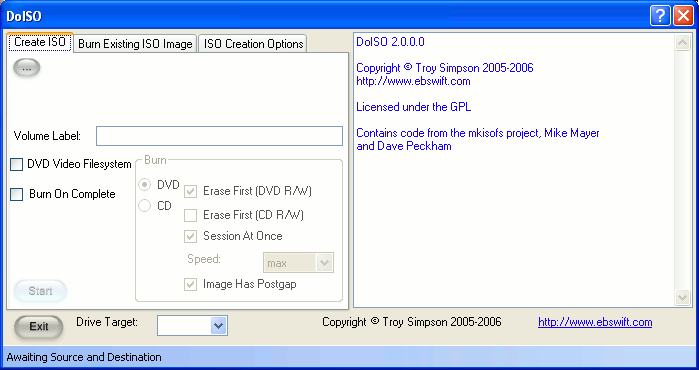This screenshot has height=370, width=699.
Task: Select the DVD radio button
Action: (x=144, y=185)
